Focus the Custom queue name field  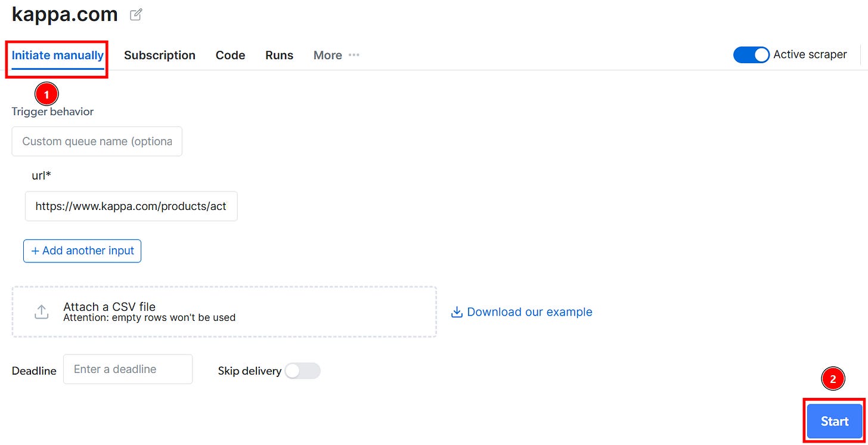tap(97, 141)
